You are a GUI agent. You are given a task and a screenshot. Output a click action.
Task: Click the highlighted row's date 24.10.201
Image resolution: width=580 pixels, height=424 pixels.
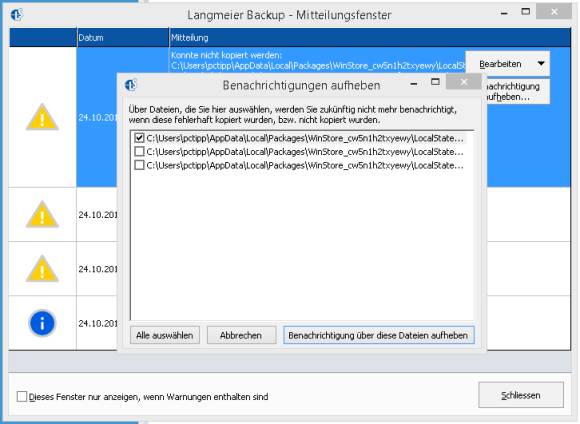[98, 117]
